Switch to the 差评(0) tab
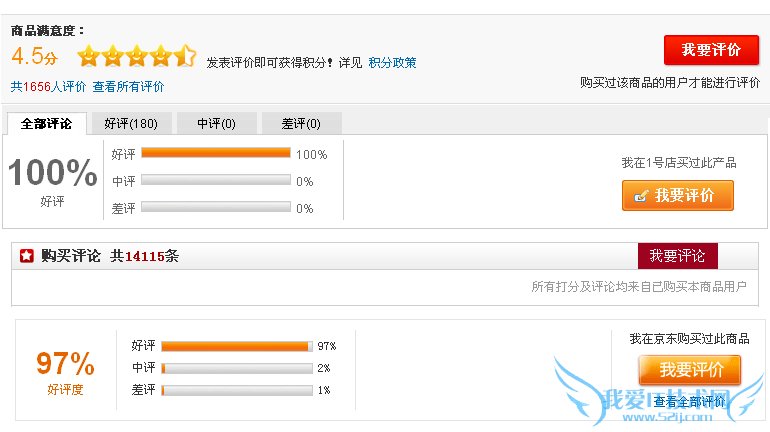The image size is (770, 432). pyautogui.click(x=301, y=124)
